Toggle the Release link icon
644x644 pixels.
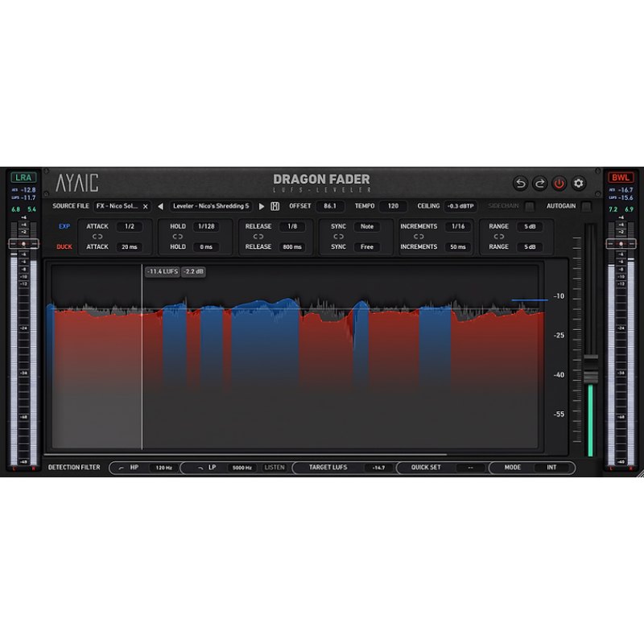pos(258,237)
